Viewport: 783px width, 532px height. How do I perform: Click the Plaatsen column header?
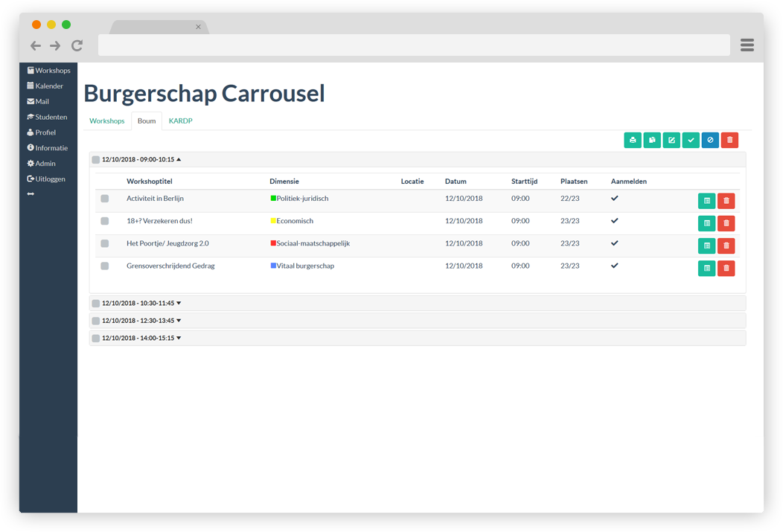574,181
